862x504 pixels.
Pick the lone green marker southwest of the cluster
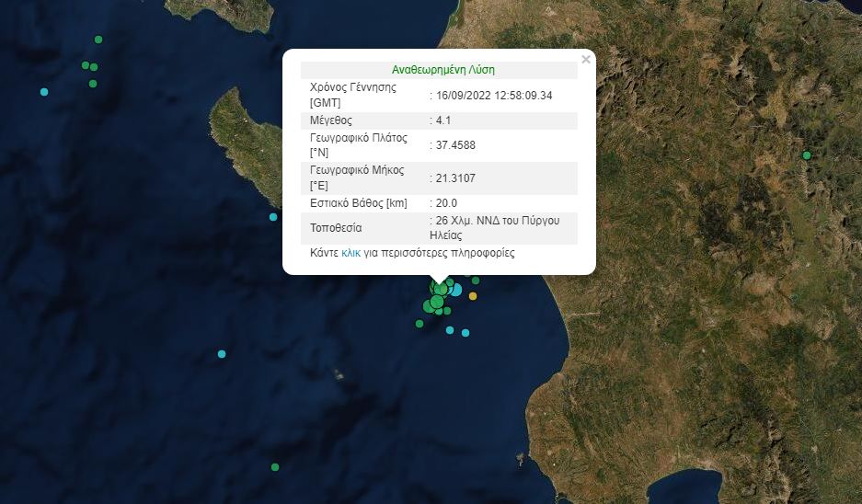coord(420,324)
